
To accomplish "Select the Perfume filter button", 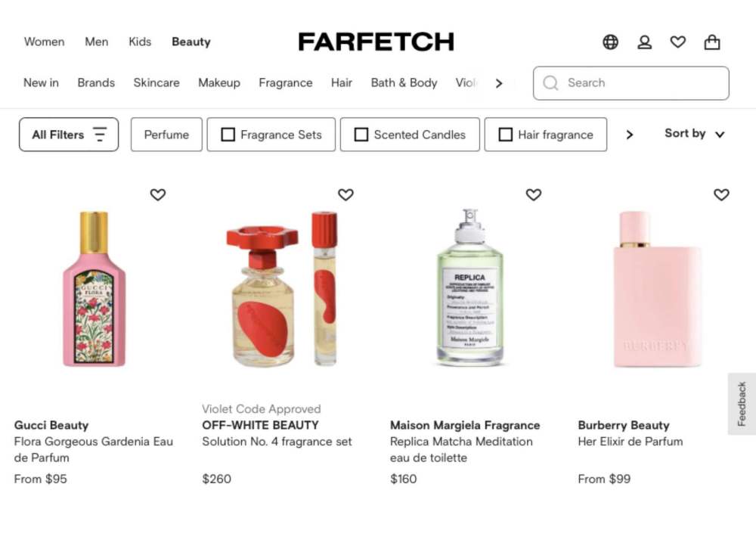I will pyautogui.click(x=166, y=135).
